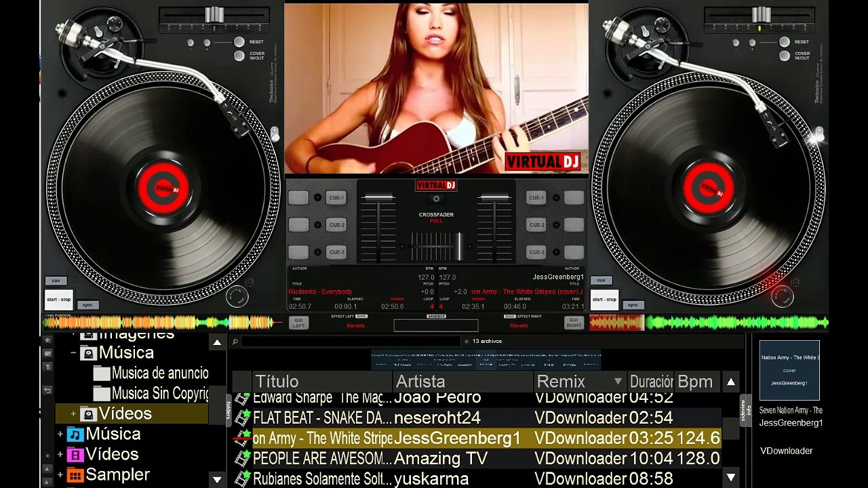The image size is (868, 488).
Task: Open the Remix column dropdown arrow
Action: tap(617, 382)
